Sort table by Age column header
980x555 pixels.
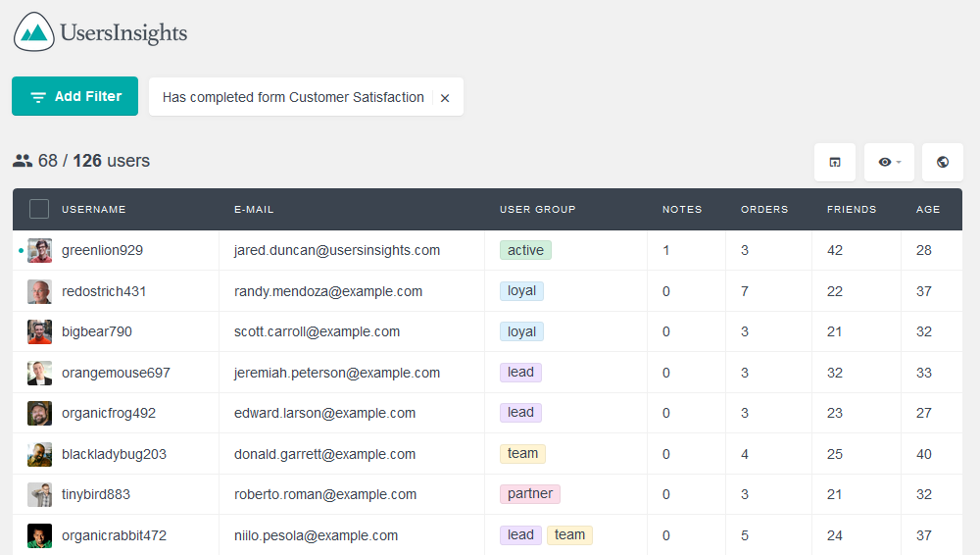tap(928, 209)
